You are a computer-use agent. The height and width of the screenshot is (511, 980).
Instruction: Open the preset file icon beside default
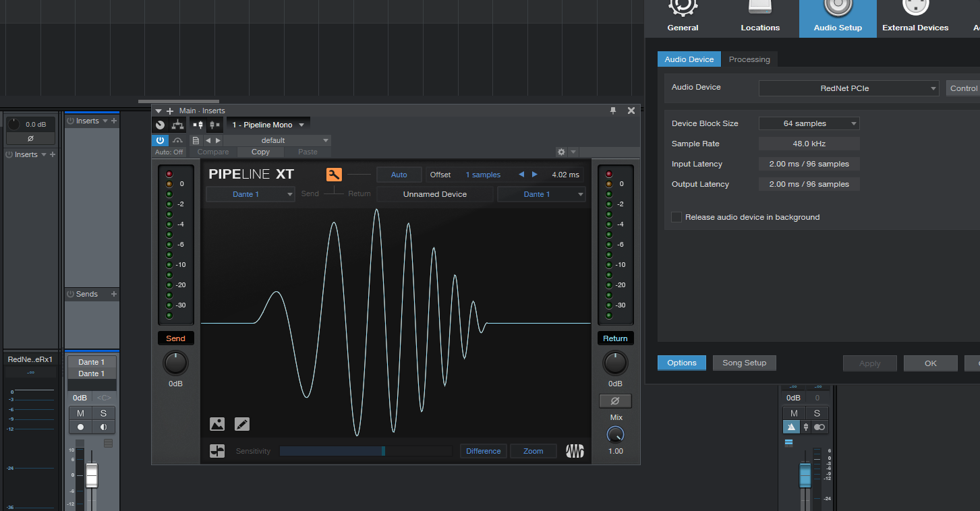click(196, 140)
